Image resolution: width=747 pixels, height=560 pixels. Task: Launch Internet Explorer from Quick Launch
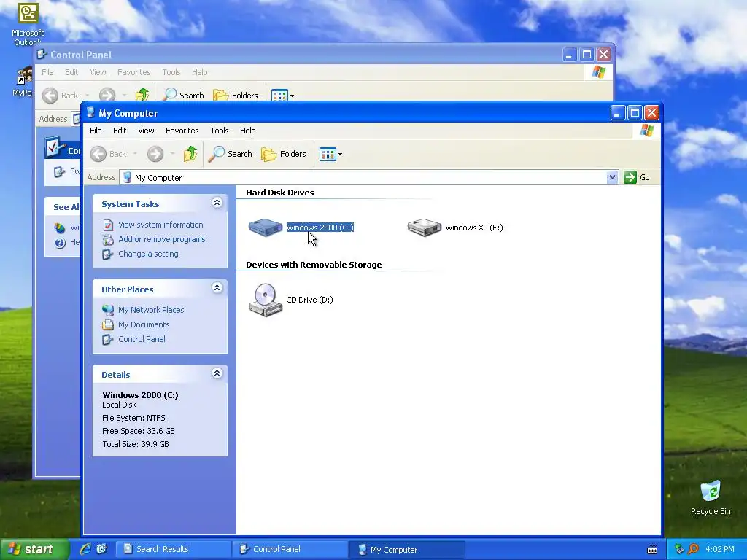coord(85,549)
